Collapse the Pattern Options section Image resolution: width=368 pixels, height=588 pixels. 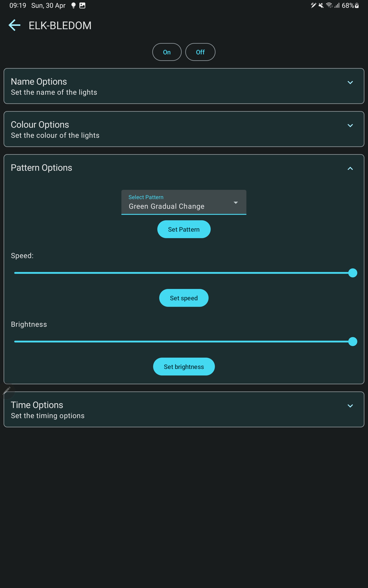pyautogui.click(x=350, y=169)
